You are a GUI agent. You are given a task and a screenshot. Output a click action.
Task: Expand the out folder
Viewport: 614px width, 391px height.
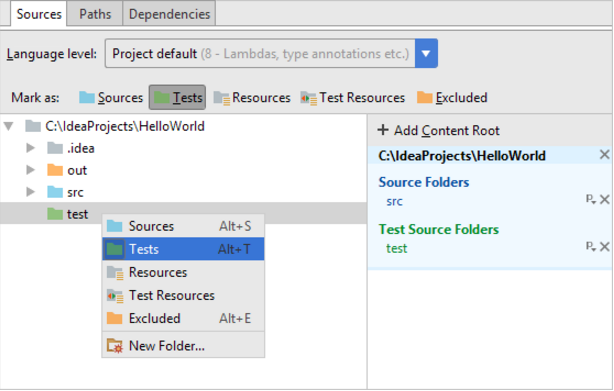30,170
